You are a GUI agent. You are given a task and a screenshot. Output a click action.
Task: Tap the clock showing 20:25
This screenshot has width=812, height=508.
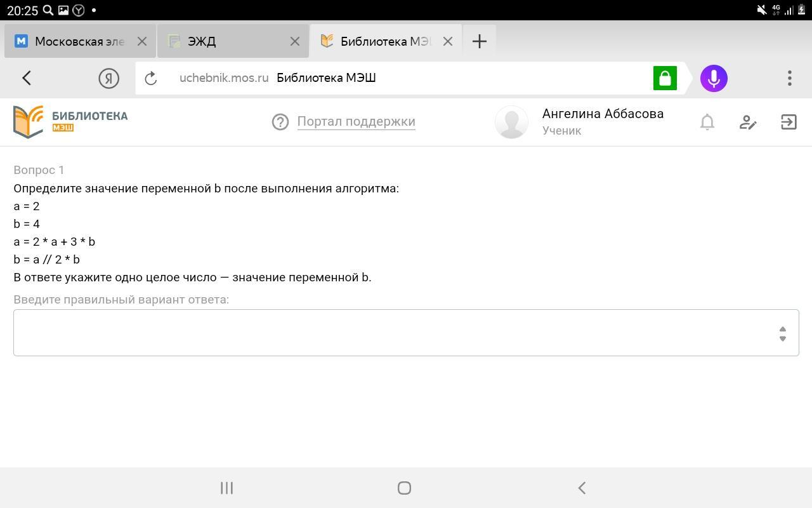point(22,10)
